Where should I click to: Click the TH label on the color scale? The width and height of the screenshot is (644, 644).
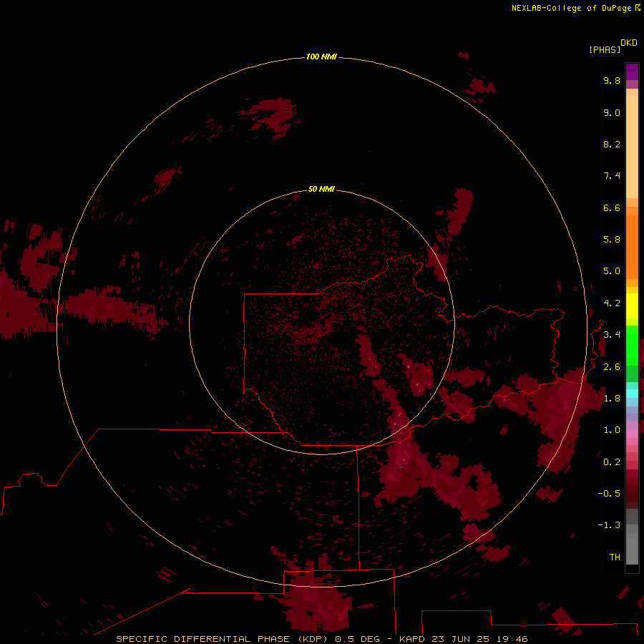point(615,557)
